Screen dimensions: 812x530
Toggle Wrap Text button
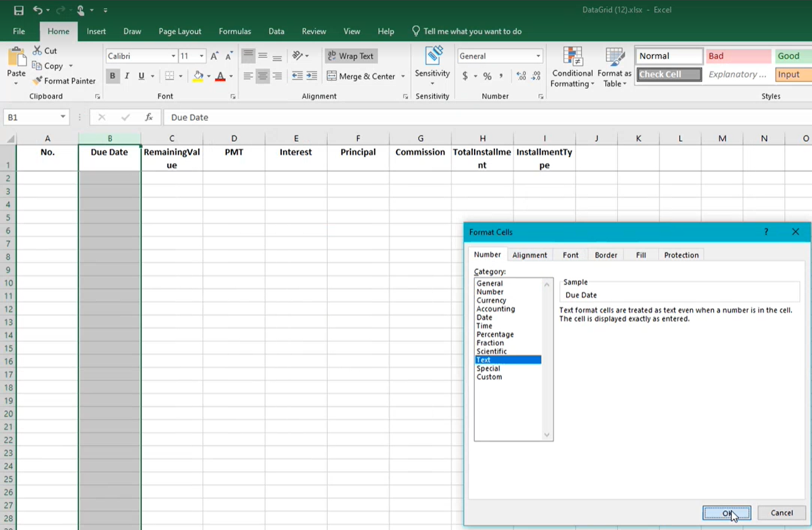pos(351,56)
